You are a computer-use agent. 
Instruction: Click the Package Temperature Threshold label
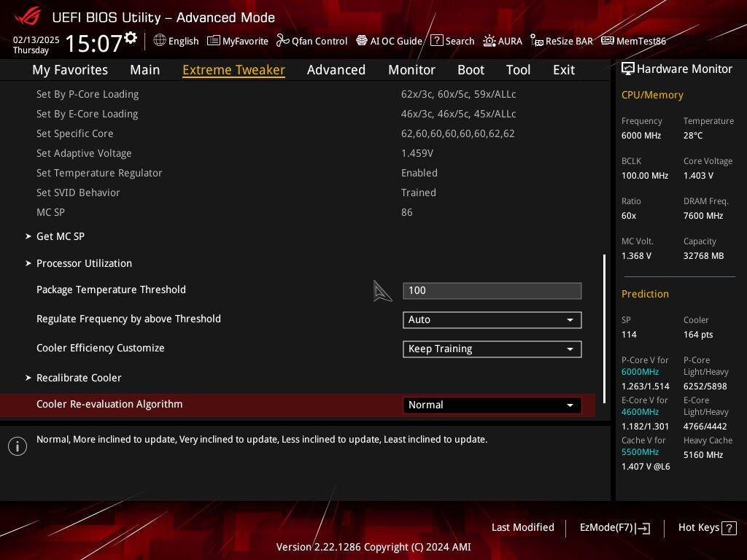coord(111,289)
